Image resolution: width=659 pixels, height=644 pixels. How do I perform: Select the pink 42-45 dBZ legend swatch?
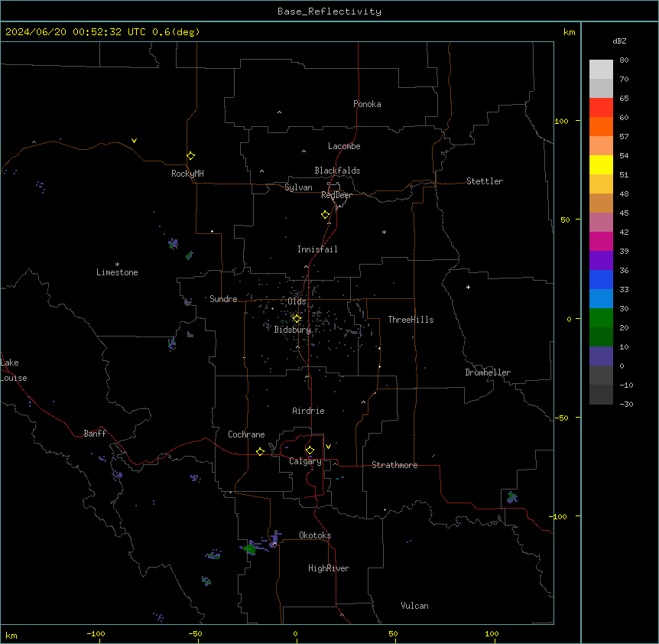pyautogui.click(x=601, y=222)
